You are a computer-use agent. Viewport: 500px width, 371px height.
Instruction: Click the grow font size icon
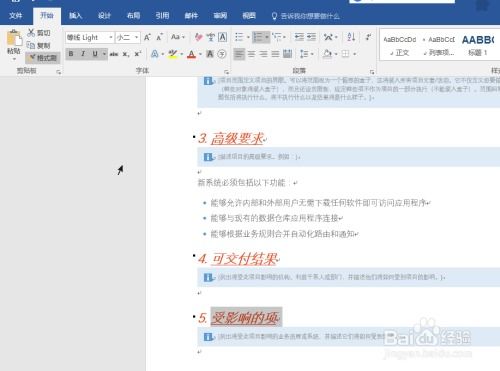coord(147,37)
